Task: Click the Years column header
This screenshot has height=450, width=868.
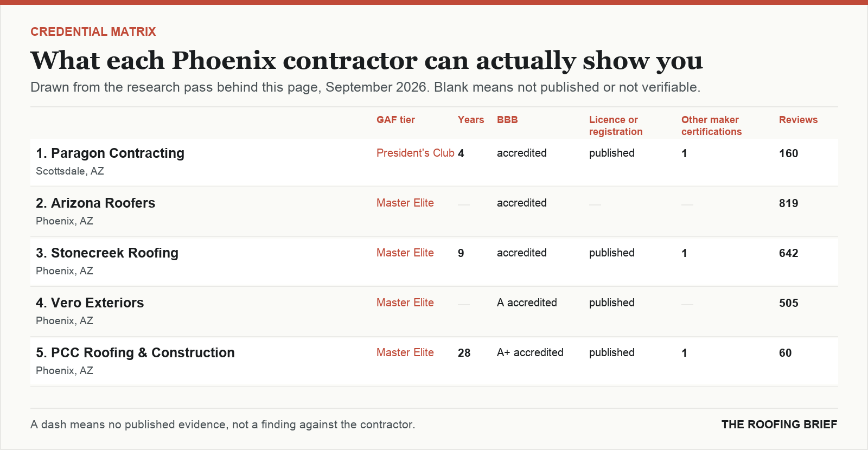Action: (x=471, y=120)
